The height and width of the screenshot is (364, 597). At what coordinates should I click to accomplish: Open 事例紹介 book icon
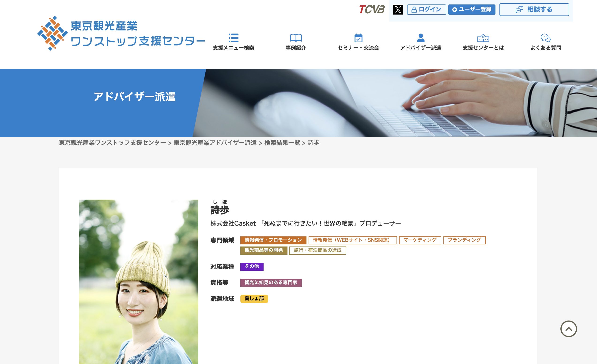click(x=296, y=38)
